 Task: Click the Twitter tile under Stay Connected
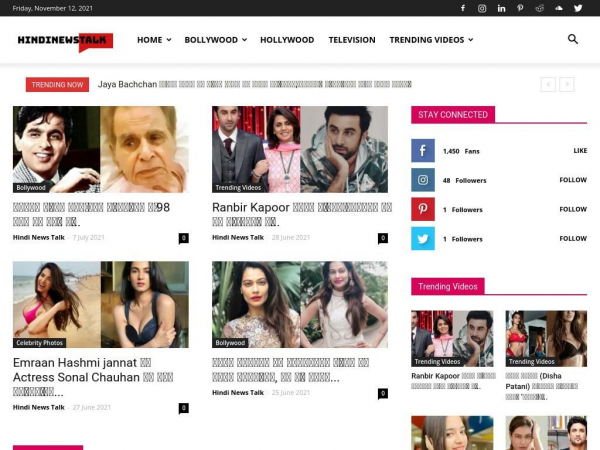(423, 238)
